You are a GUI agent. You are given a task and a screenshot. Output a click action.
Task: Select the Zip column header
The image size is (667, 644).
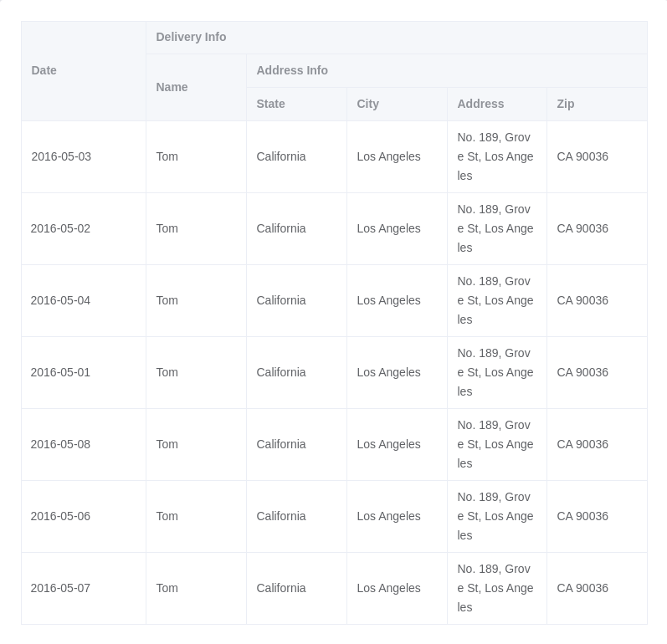click(x=597, y=105)
